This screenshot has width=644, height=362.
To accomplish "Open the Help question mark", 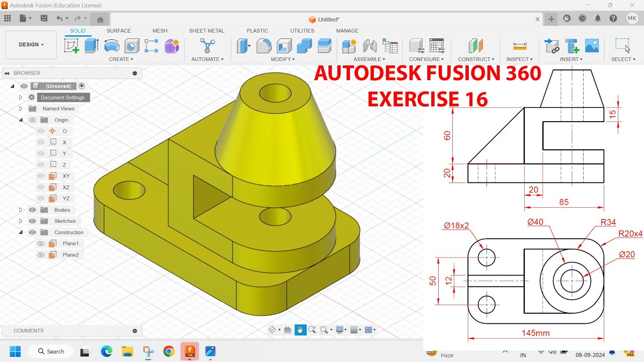I will click(613, 19).
